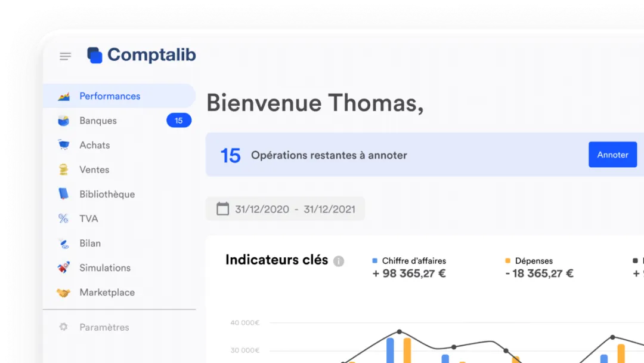
Task: Click the TVA percent icon
Action: tap(63, 219)
